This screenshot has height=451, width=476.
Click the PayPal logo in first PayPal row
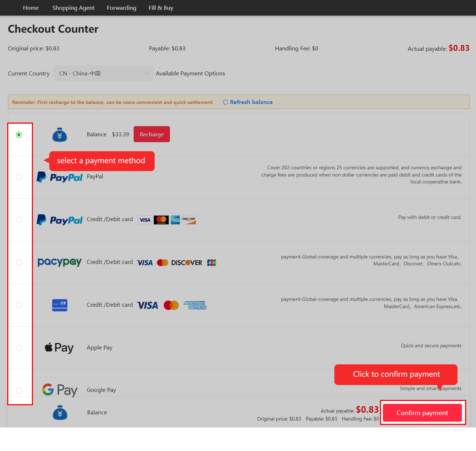pyautogui.click(x=60, y=177)
